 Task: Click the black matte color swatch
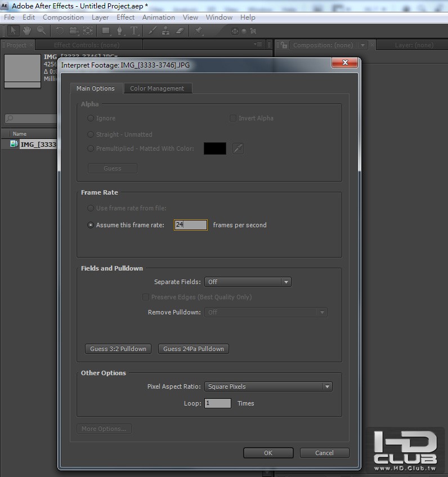point(215,148)
